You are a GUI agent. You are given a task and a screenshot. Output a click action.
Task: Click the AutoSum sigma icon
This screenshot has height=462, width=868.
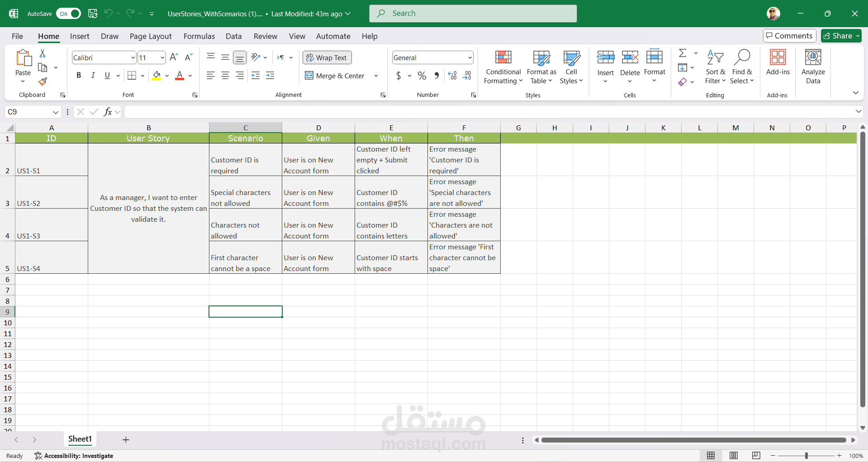(683, 53)
